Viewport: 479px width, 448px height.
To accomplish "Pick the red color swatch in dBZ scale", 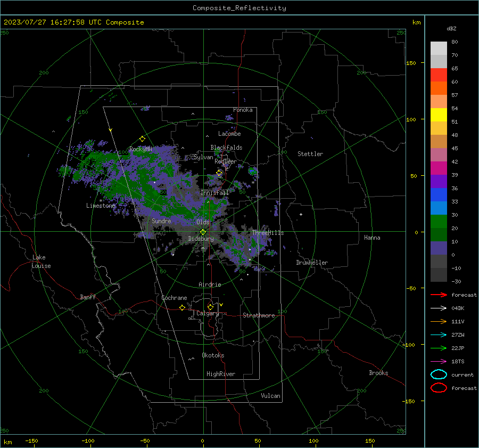I will pyautogui.click(x=439, y=75).
